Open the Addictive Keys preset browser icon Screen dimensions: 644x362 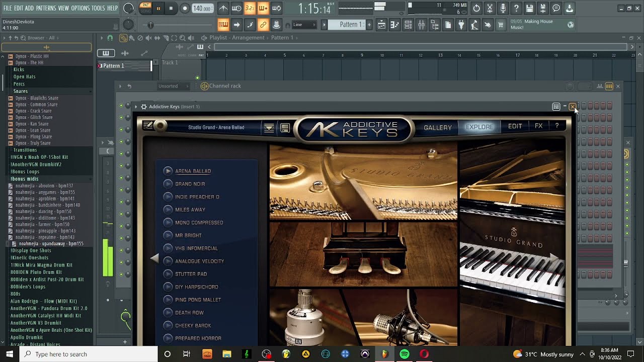[269, 128]
